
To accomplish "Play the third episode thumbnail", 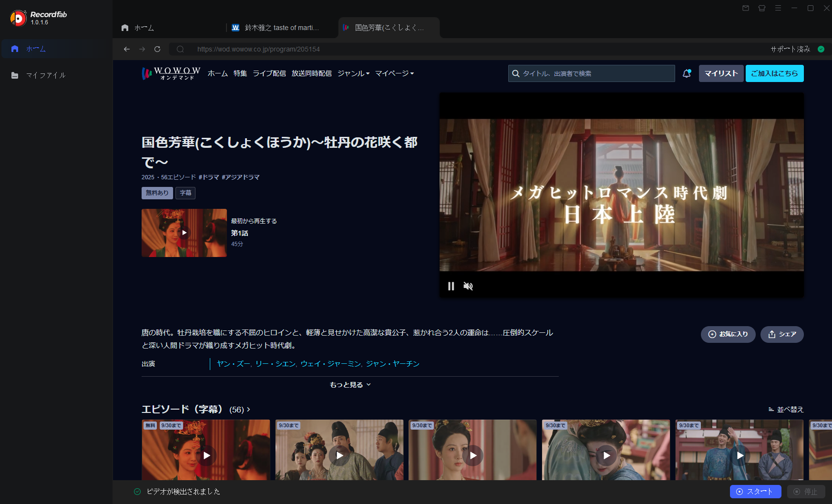I will tap(472, 450).
